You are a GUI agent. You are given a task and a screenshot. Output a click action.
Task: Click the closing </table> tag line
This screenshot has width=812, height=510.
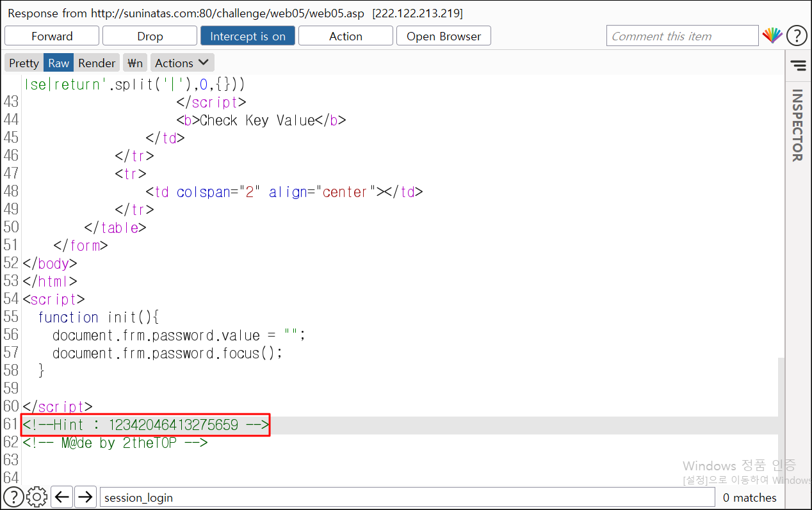115,228
